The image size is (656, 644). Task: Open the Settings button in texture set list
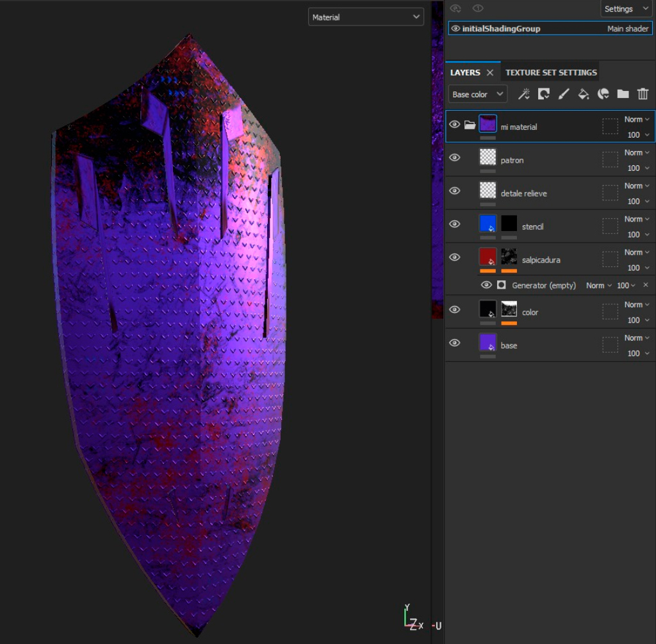click(626, 9)
